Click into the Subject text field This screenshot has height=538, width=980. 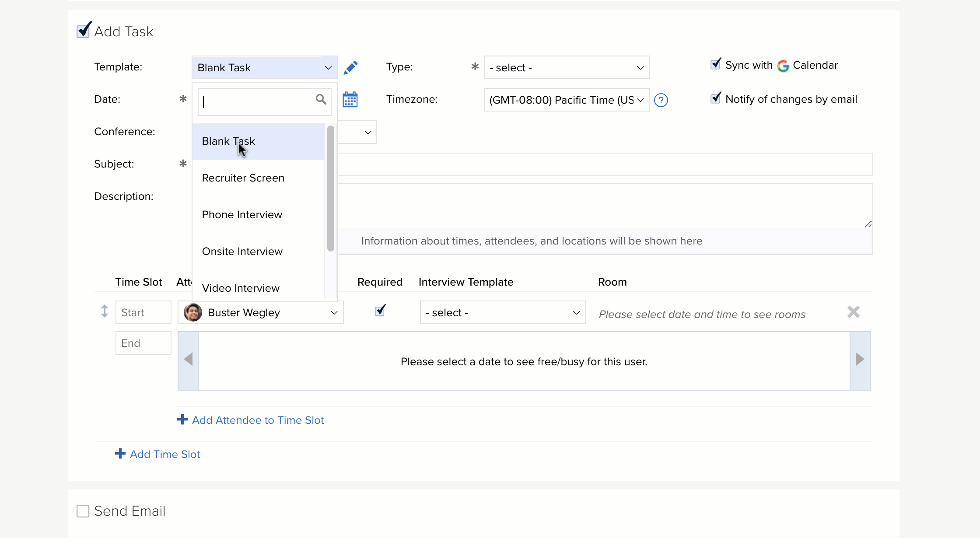(605, 164)
